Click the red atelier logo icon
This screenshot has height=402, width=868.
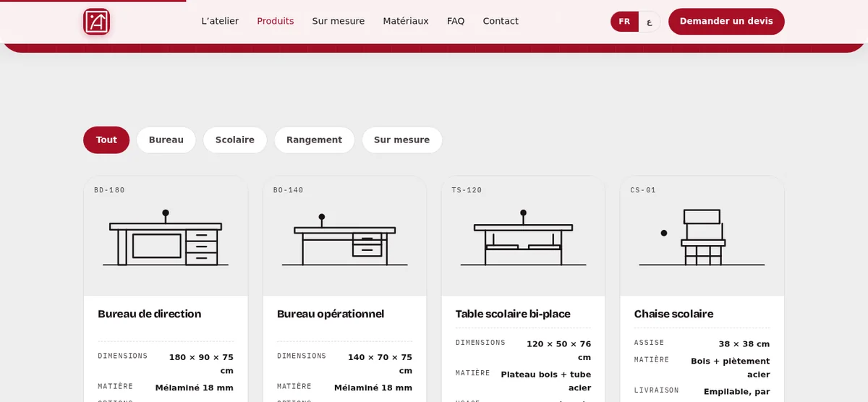point(96,22)
